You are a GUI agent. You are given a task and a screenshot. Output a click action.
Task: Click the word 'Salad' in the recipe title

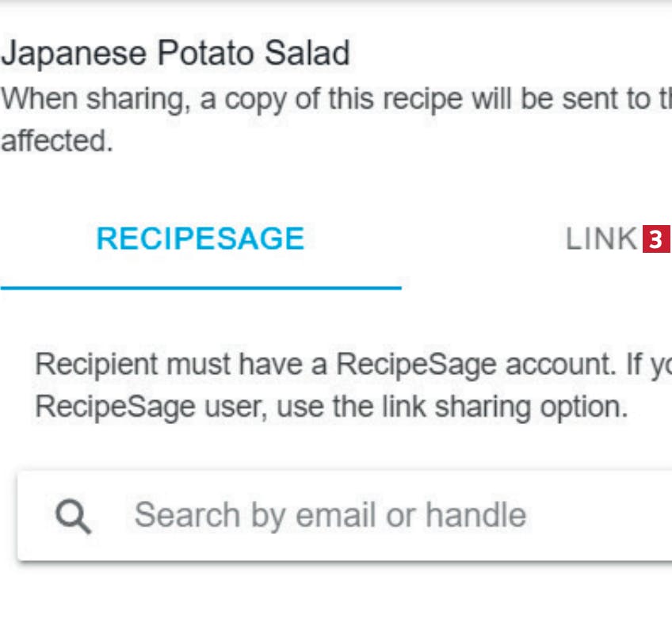[307, 53]
